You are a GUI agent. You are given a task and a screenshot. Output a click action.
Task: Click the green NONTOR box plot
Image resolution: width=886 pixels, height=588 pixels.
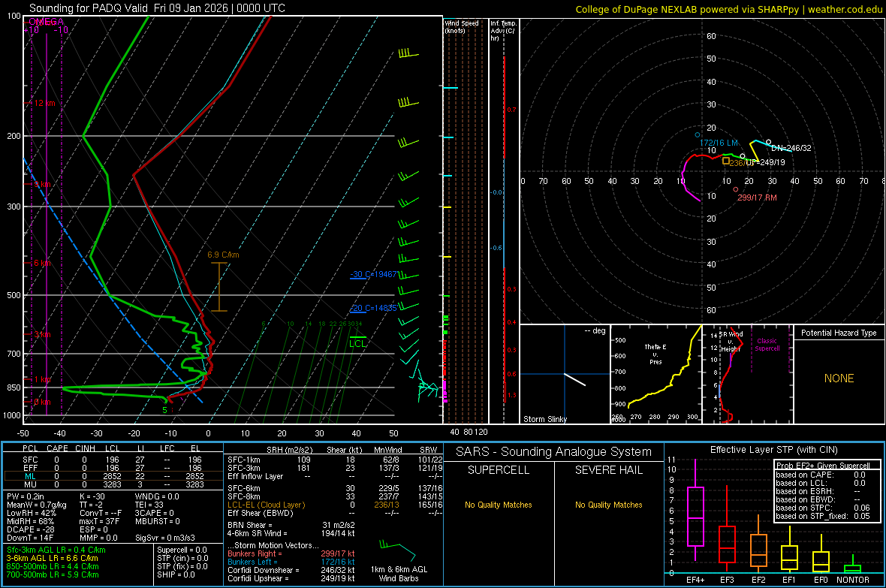tap(852, 565)
